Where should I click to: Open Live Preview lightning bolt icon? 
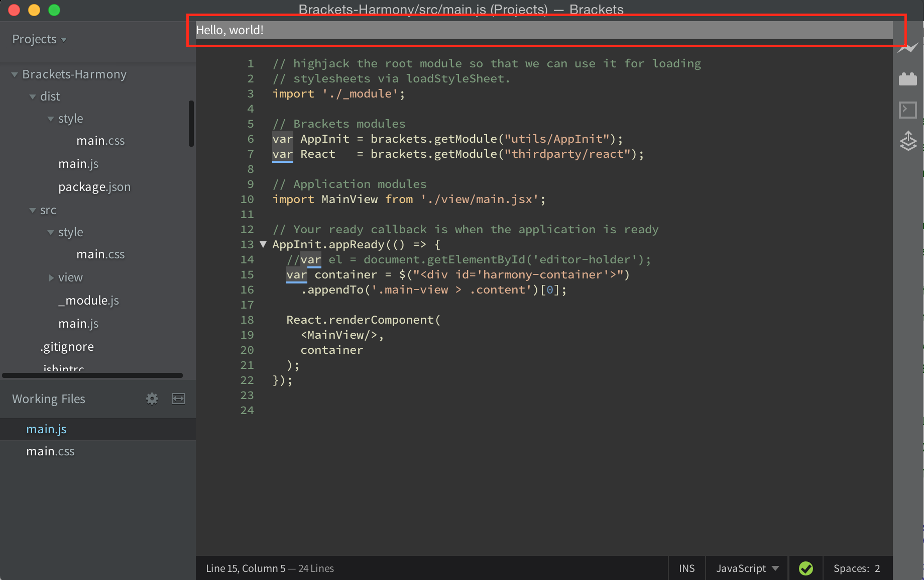coord(908,48)
